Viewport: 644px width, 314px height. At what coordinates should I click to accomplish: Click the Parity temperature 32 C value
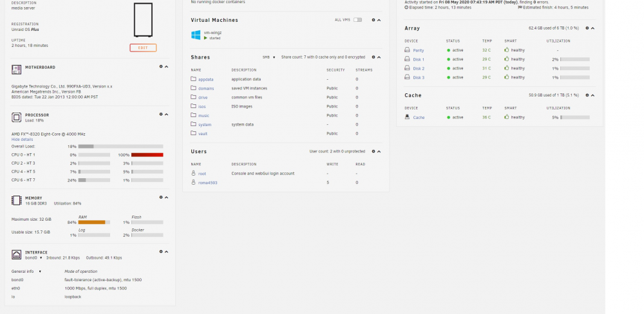pyautogui.click(x=486, y=50)
